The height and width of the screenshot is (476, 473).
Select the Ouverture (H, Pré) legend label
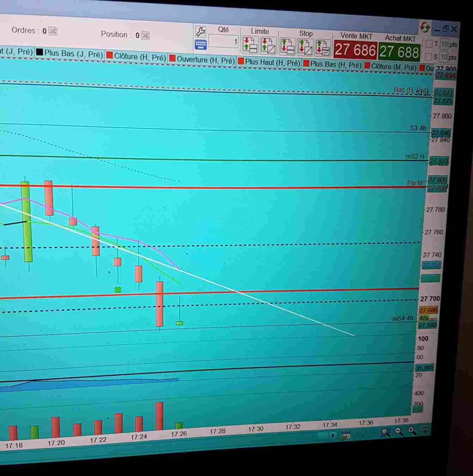click(206, 60)
